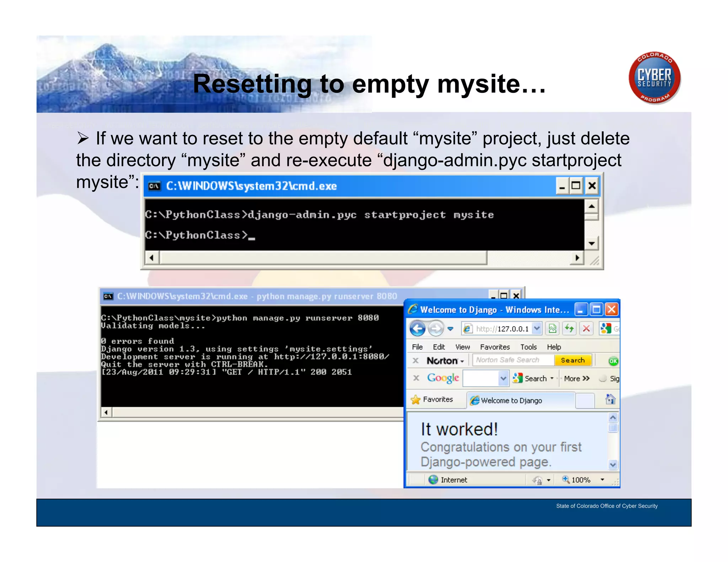Refresh the page with green arrows icon
The height and width of the screenshot is (562, 728).
coord(569,329)
